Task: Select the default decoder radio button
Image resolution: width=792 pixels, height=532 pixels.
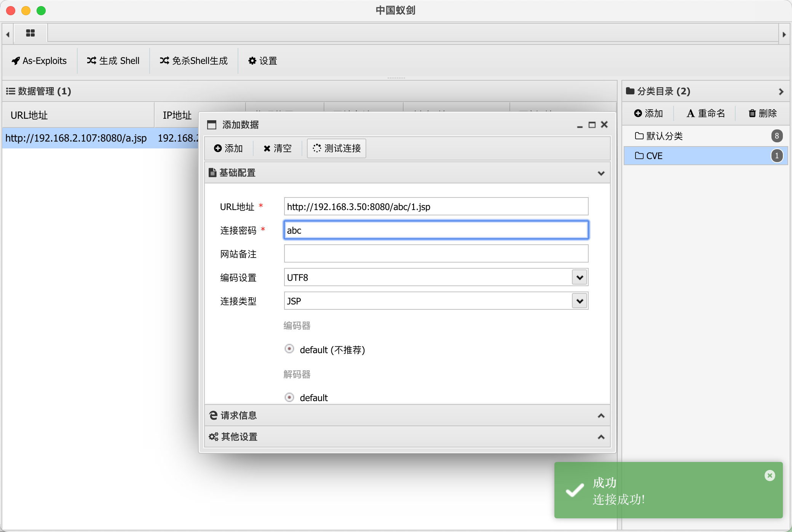Action: pyautogui.click(x=289, y=397)
